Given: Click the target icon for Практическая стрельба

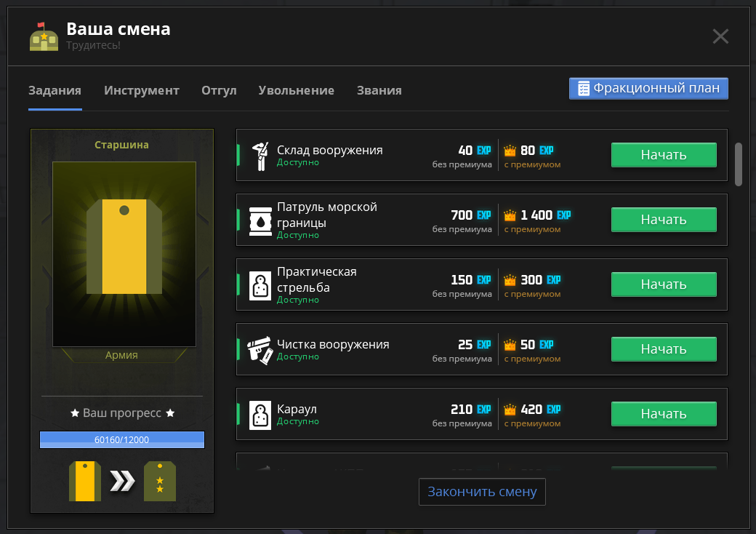Looking at the screenshot, I should (260, 286).
